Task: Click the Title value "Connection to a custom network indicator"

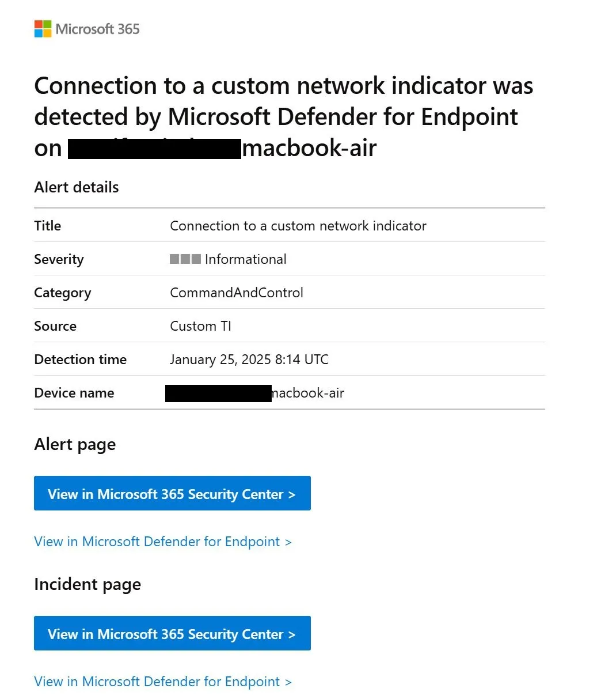Action: click(298, 226)
